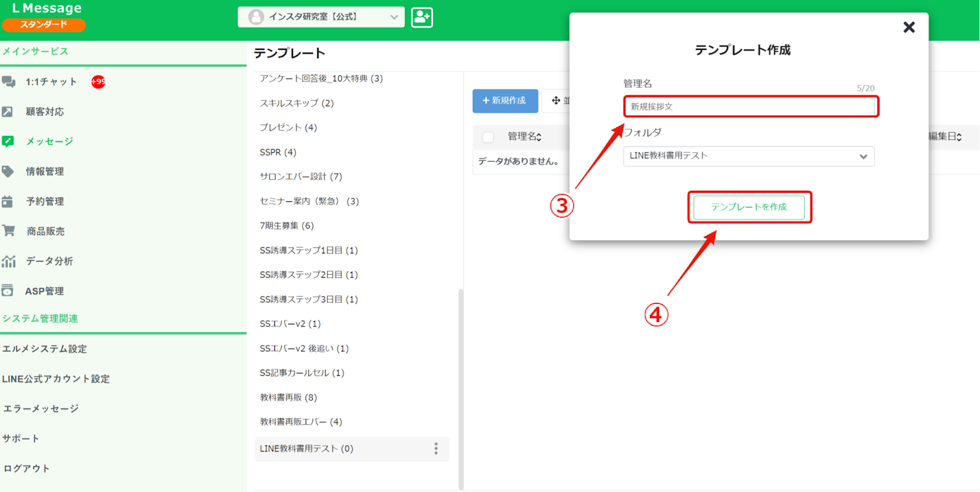Click ログアウト link

tap(26, 469)
